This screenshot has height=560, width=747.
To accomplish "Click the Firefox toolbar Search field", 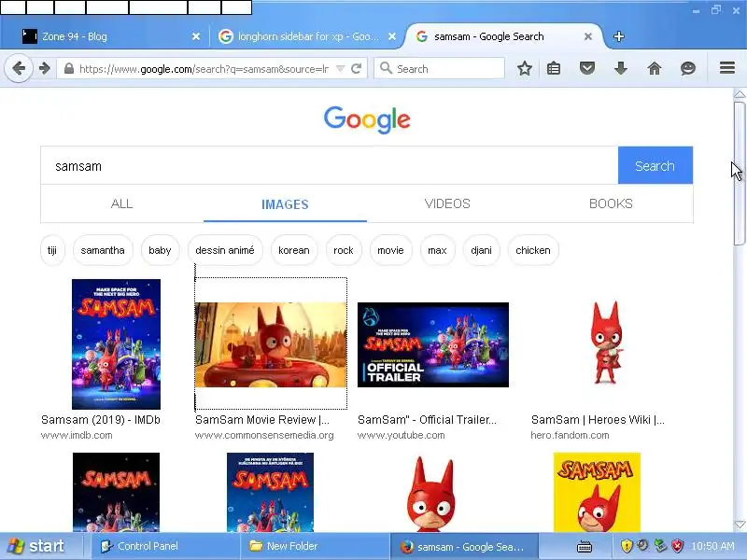I will pos(439,68).
